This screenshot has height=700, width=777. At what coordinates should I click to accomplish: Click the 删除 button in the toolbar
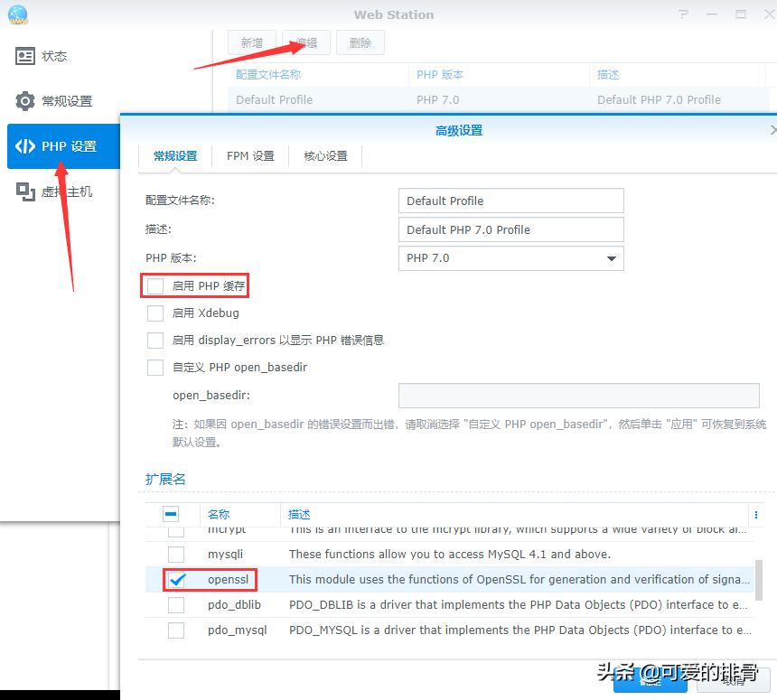[x=360, y=42]
